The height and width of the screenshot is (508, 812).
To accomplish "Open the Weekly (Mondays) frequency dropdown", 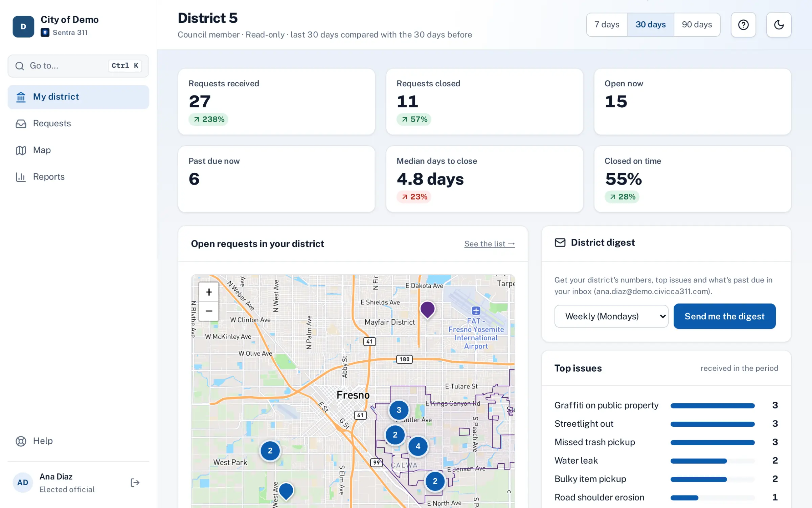I will point(611,316).
